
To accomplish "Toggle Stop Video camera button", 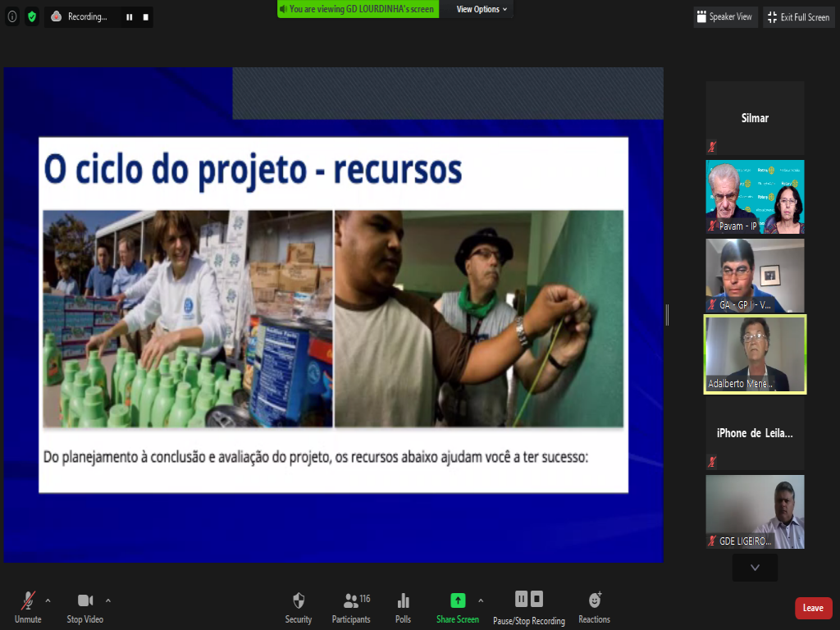I will click(x=85, y=608).
